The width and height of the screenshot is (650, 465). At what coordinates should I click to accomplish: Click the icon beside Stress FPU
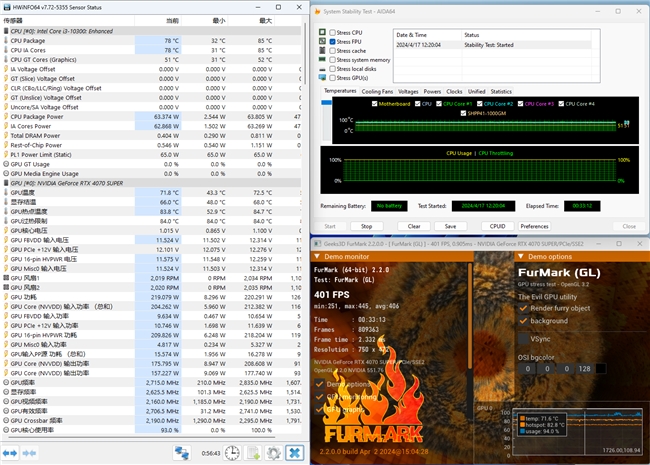pos(322,41)
